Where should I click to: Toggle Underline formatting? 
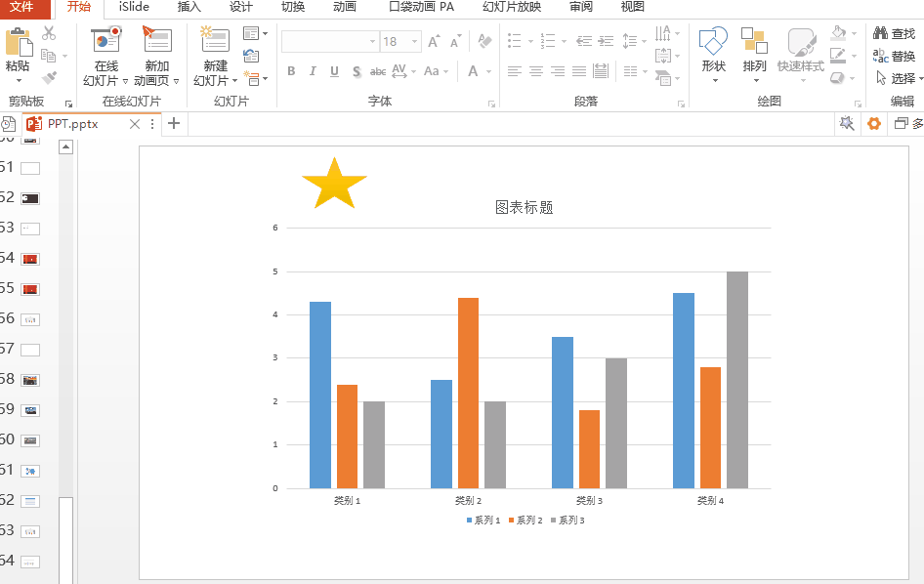[x=334, y=71]
